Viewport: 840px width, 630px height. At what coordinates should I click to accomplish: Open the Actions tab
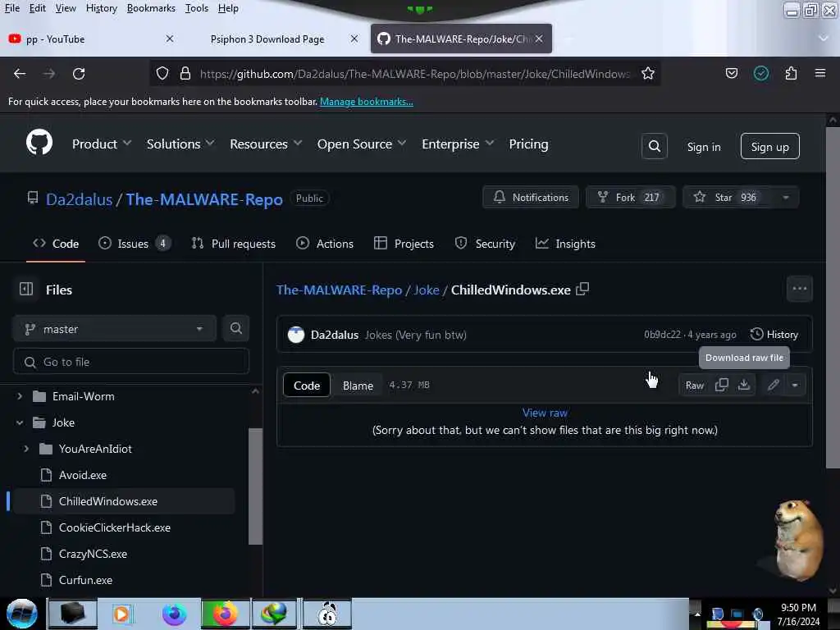325,244
